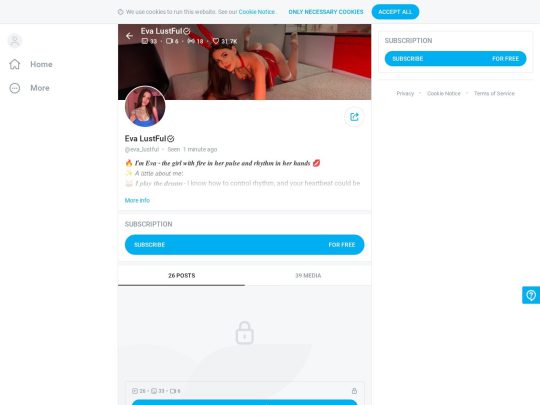Image resolution: width=540 pixels, height=405 pixels.
Task: Switch to the 39 Media tab
Action: pos(308,276)
